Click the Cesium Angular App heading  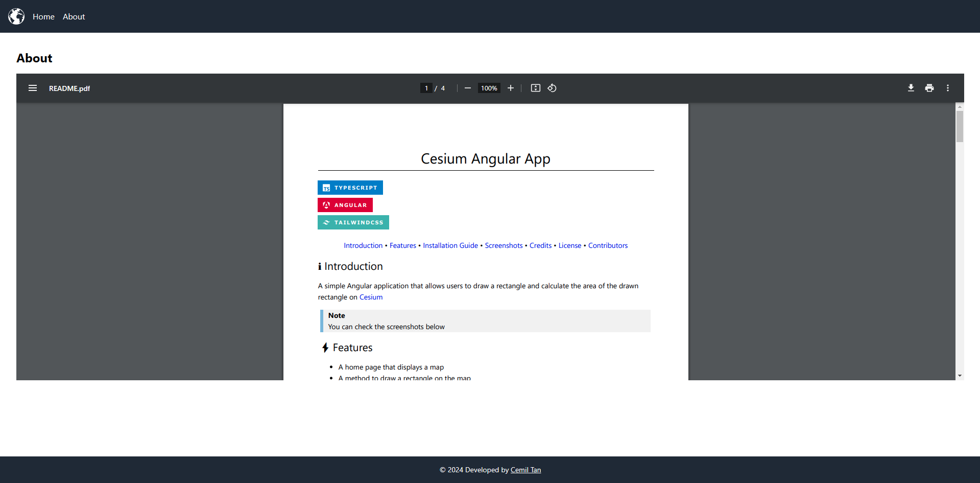click(x=486, y=159)
